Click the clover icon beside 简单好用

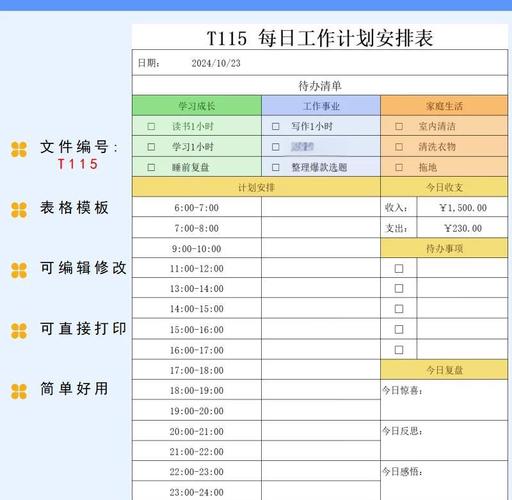19,391
